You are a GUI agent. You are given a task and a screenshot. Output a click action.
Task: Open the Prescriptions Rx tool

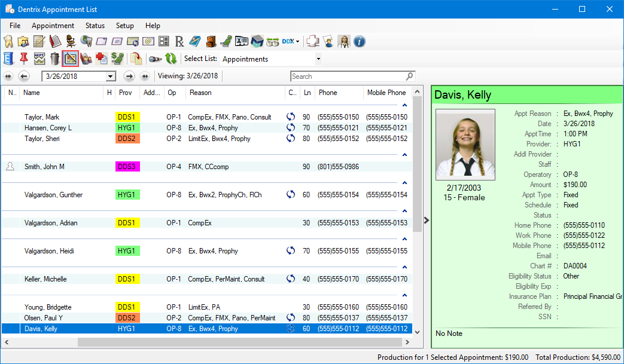pyautogui.click(x=179, y=41)
